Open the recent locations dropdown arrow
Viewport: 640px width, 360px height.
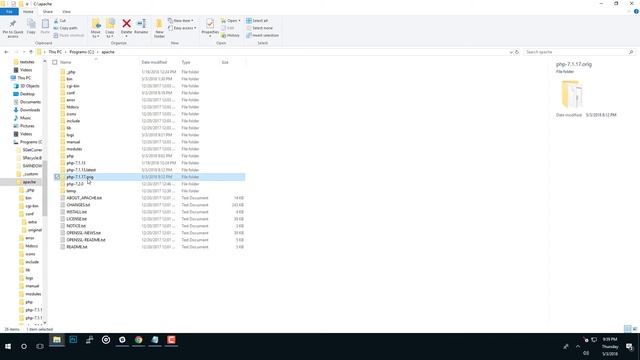coord(24,52)
